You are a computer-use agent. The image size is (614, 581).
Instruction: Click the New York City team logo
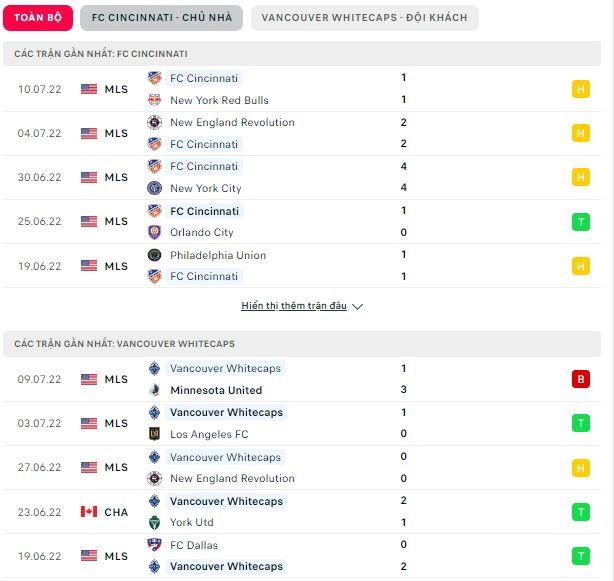coord(154,188)
